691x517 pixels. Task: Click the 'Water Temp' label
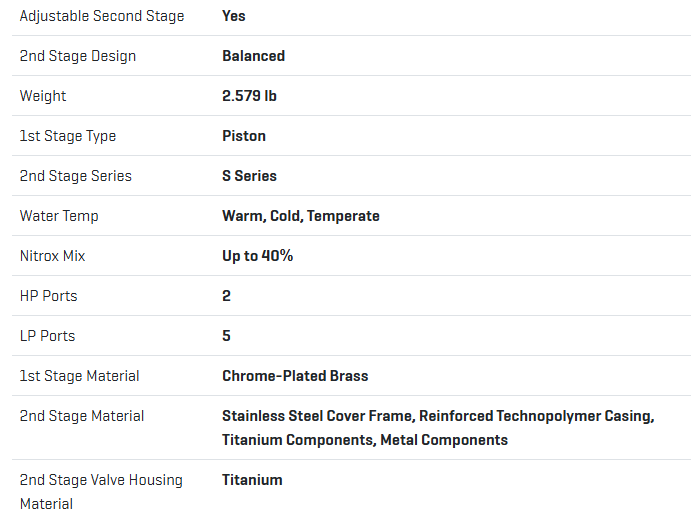59,216
